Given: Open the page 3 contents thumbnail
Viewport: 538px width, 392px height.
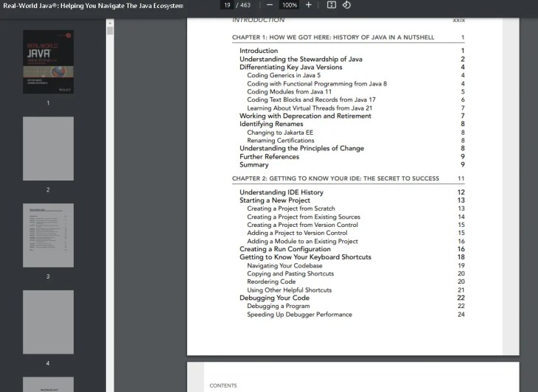Looking at the screenshot, I should point(48,235).
